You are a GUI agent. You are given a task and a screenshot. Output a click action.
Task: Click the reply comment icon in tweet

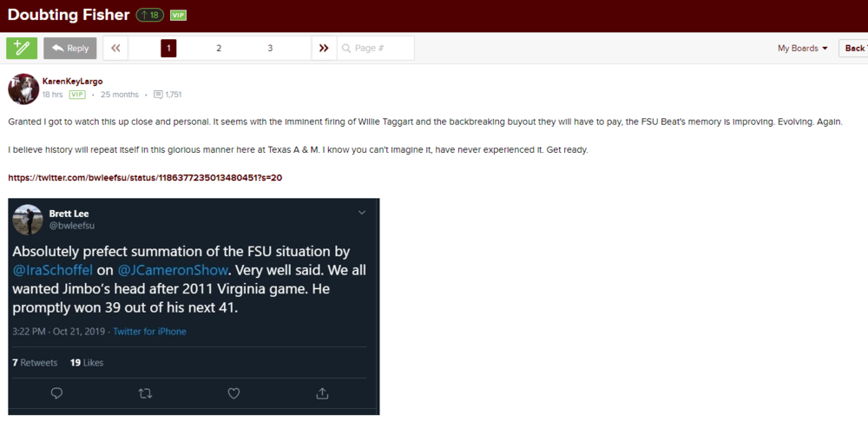57,393
